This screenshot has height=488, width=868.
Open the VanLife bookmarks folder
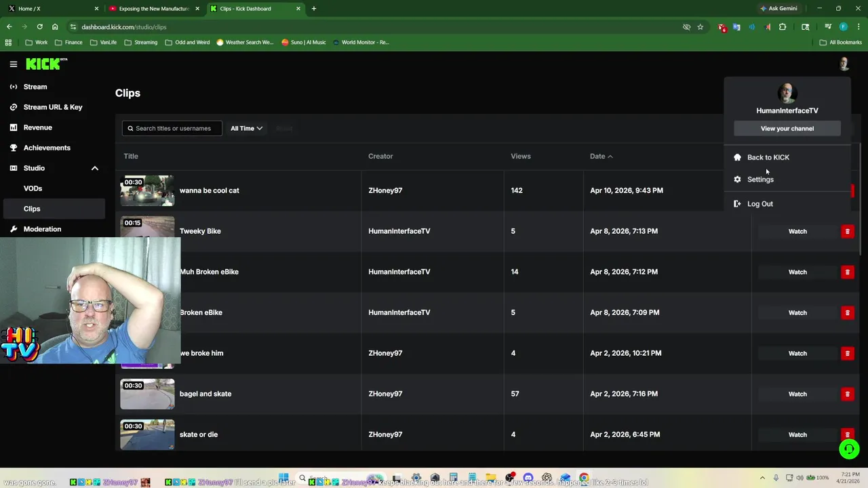[x=103, y=42]
